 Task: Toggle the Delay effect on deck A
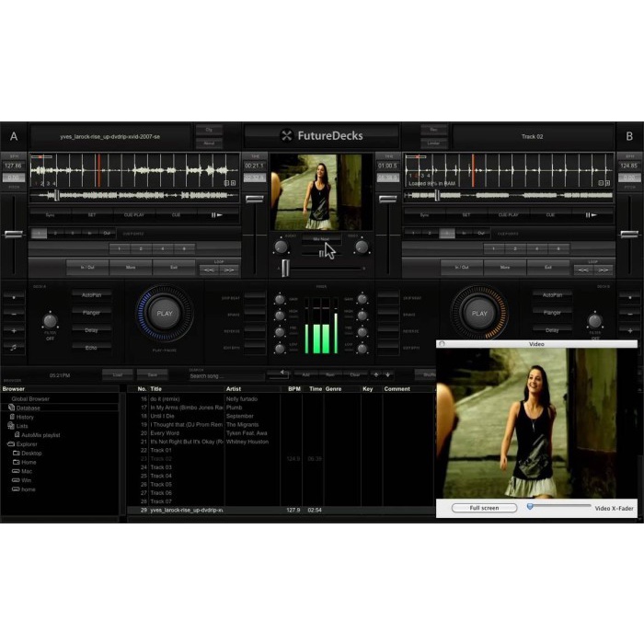[92, 330]
